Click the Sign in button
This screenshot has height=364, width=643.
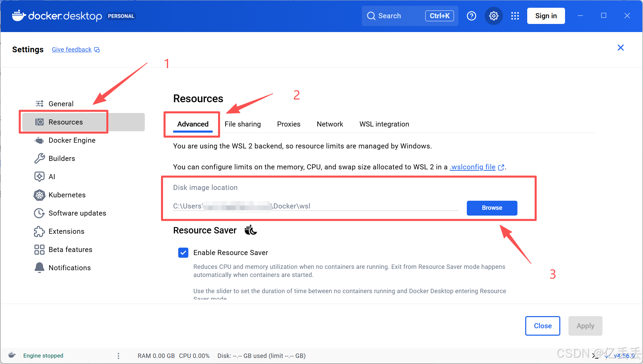(546, 16)
